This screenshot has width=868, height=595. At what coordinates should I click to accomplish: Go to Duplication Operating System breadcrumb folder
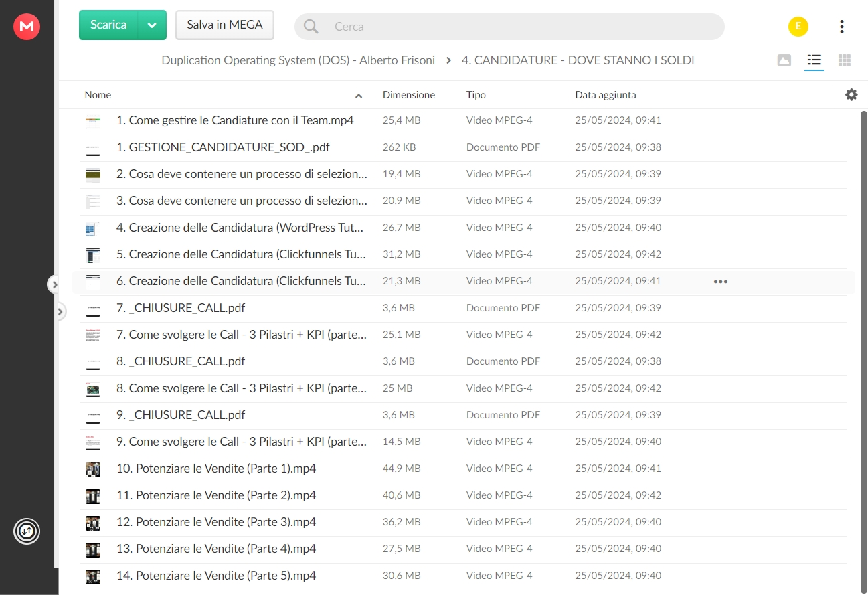click(x=298, y=60)
